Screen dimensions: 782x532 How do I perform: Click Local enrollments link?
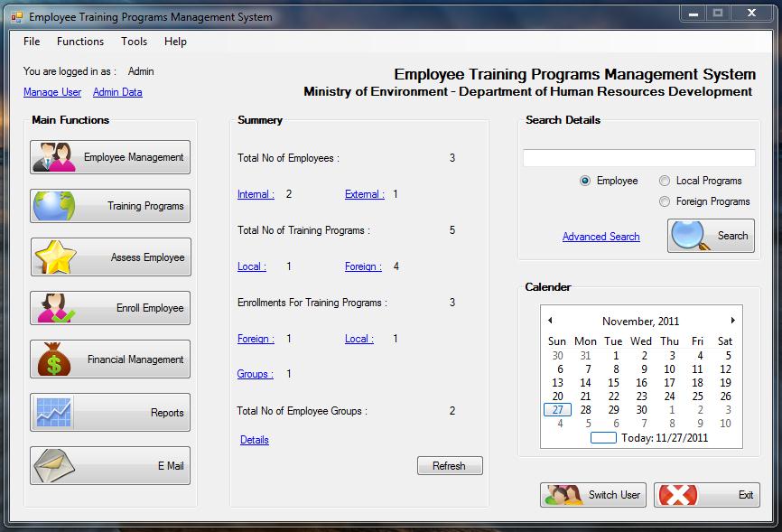pyautogui.click(x=359, y=339)
